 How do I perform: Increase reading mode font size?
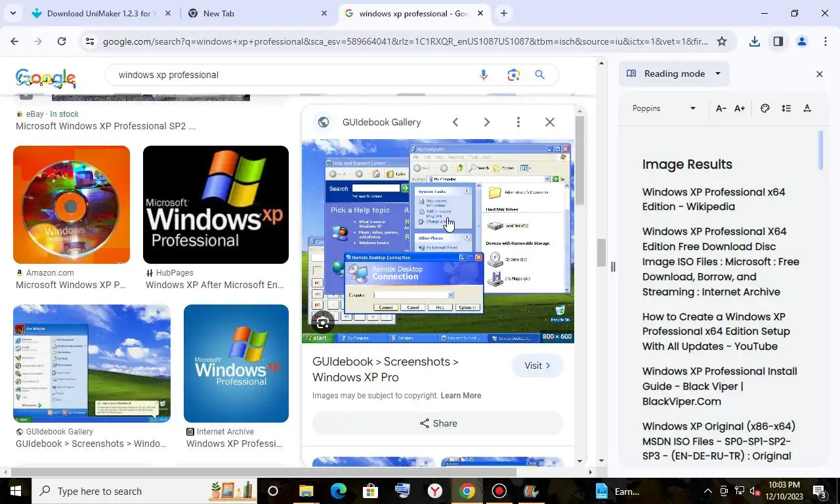[x=740, y=108]
